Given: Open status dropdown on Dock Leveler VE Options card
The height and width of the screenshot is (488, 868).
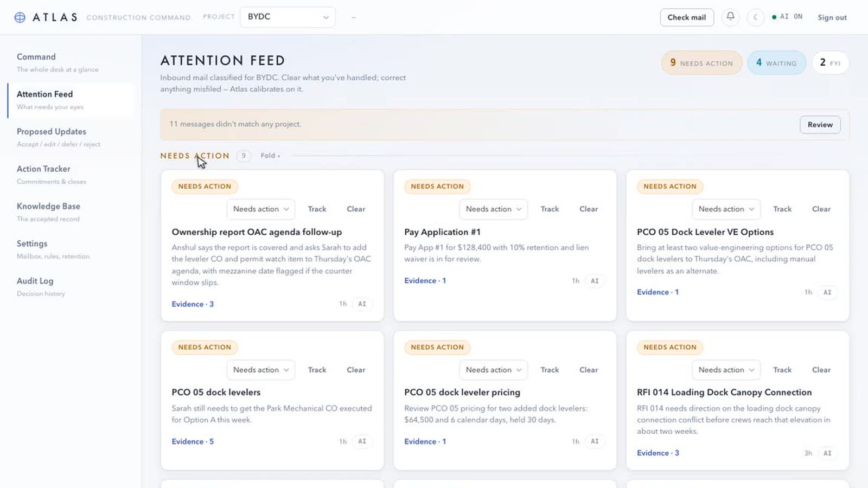Looking at the screenshot, I should pos(726,209).
